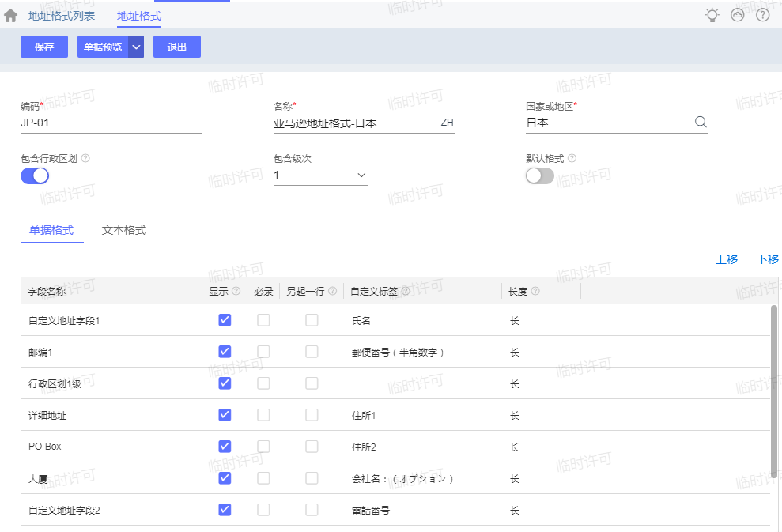
Task: Switch to 文本格式 tab
Action: tap(124, 230)
